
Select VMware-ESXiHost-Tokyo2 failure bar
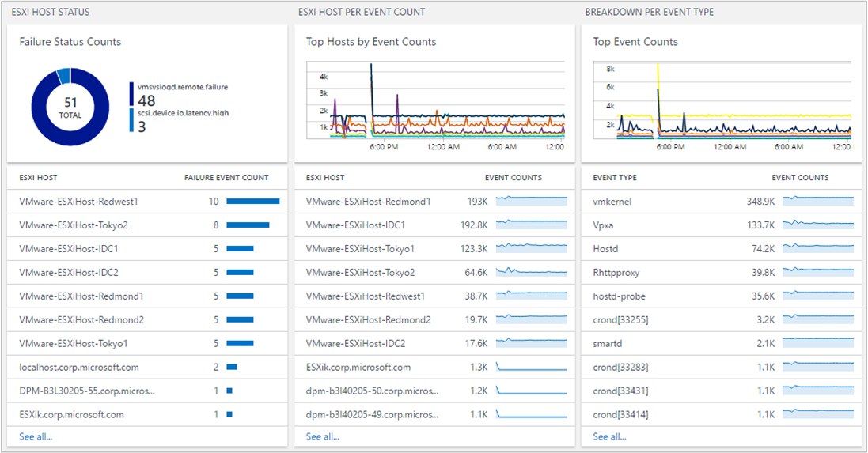(248, 225)
